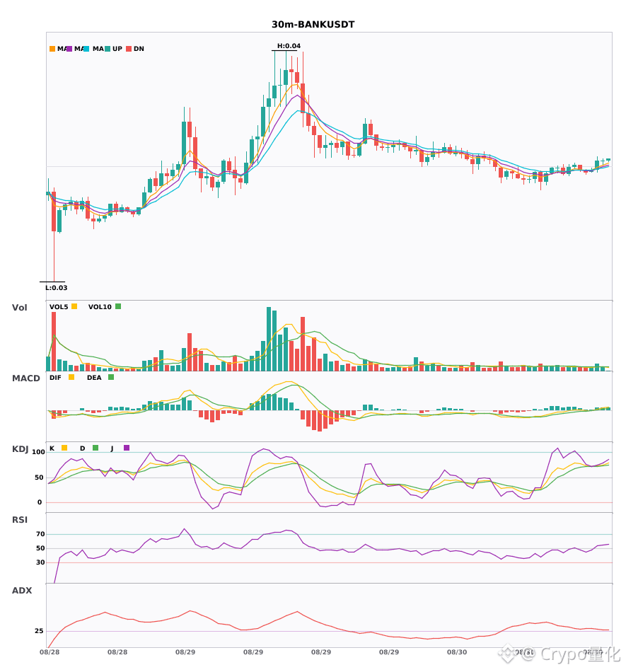Click the UP legend text

(117, 49)
